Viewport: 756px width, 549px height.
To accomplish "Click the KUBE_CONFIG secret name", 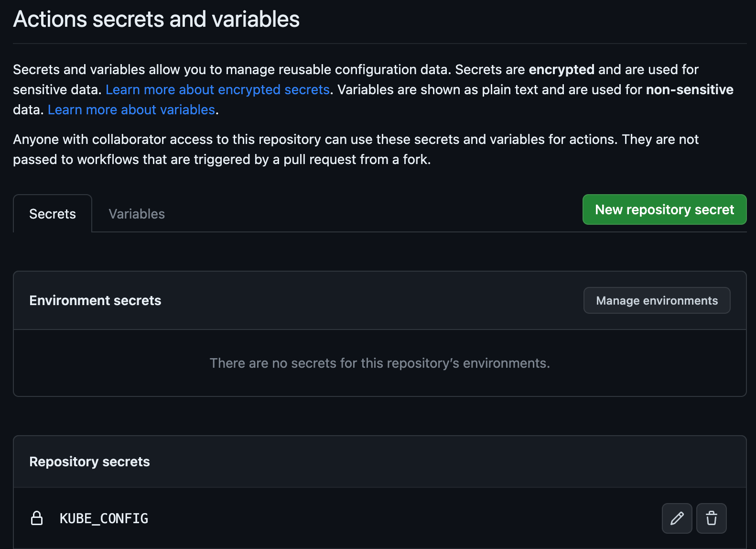I will pos(104,518).
